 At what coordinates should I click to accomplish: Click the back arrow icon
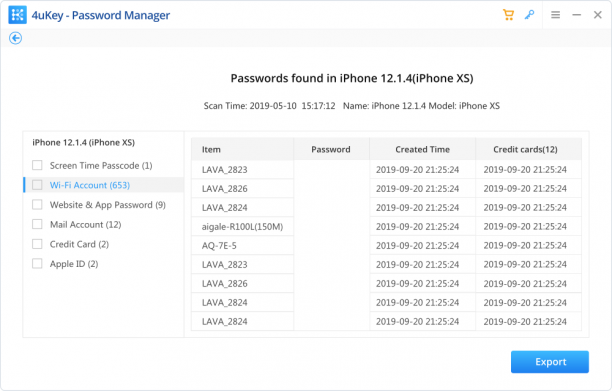tap(16, 38)
